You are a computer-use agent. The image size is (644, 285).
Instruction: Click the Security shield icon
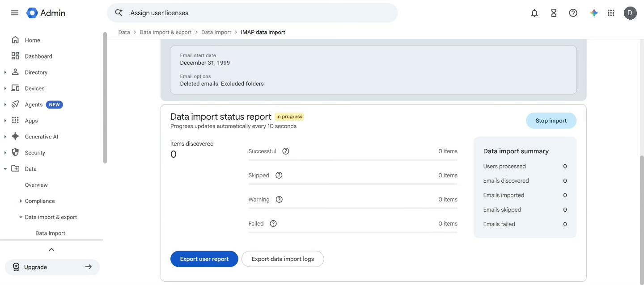pos(15,152)
